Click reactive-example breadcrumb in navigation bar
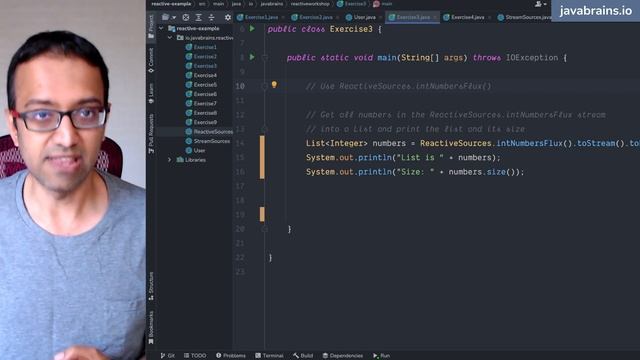640x360 pixels. (x=171, y=4)
